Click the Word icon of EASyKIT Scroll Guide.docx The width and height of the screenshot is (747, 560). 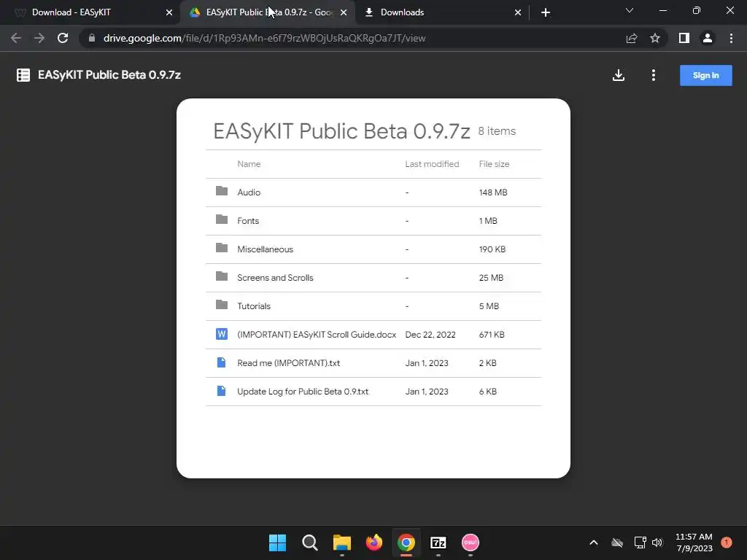pyautogui.click(x=222, y=334)
